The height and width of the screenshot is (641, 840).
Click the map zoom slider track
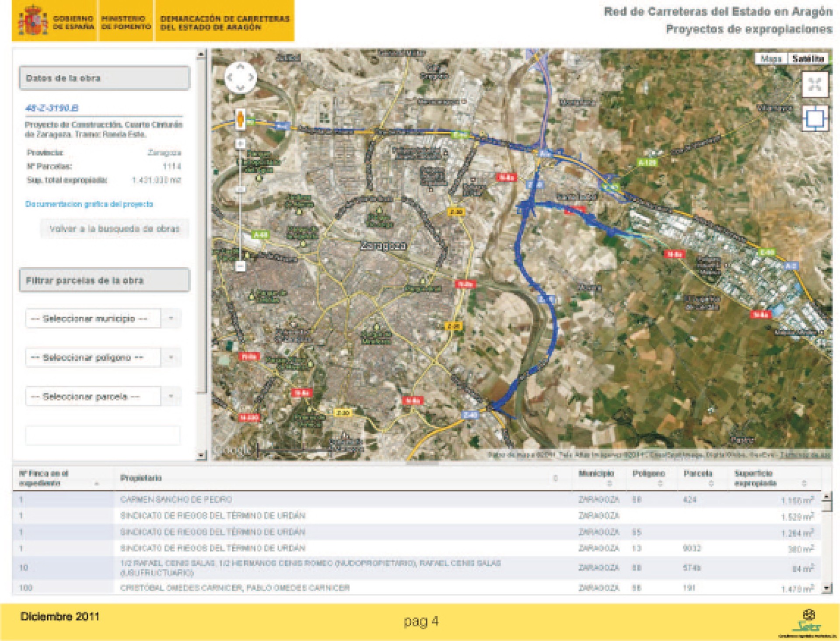(240, 205)
